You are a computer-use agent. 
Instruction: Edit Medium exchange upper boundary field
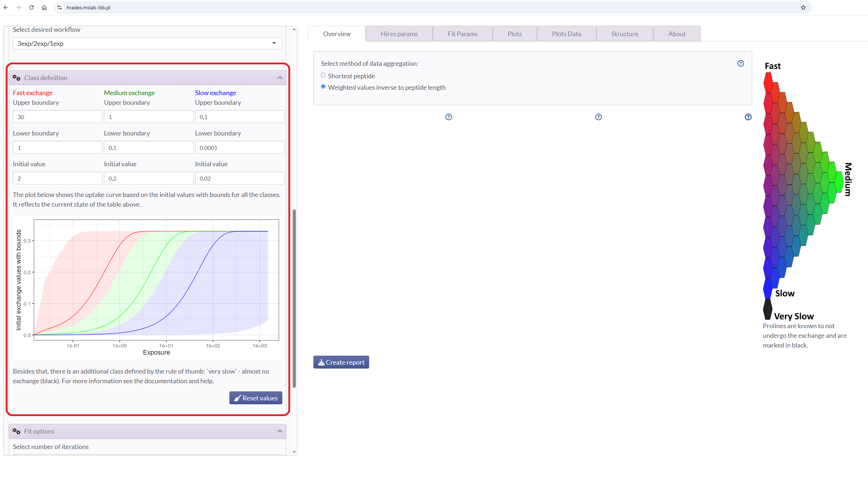click(x=149, y=117)
